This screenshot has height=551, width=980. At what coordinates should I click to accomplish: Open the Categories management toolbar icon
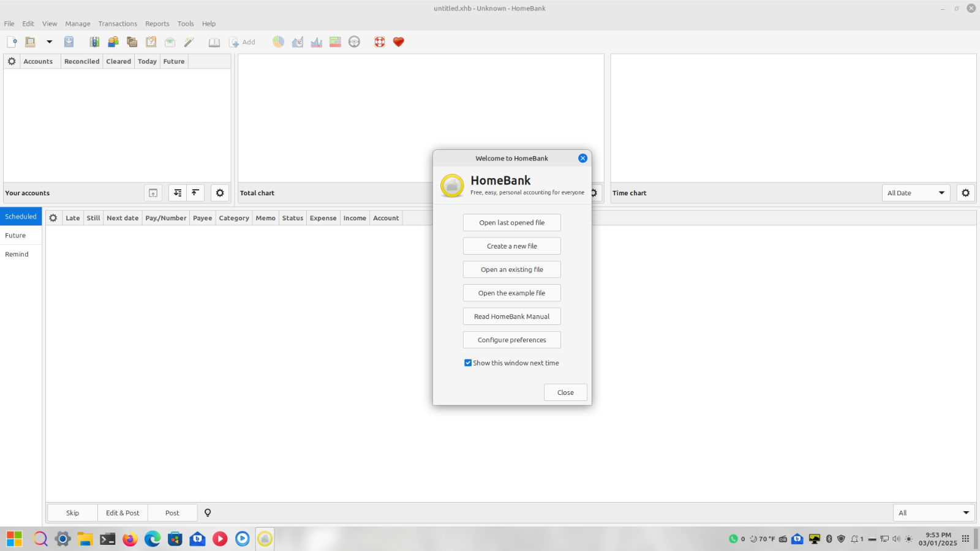click(x=132, y=42)
